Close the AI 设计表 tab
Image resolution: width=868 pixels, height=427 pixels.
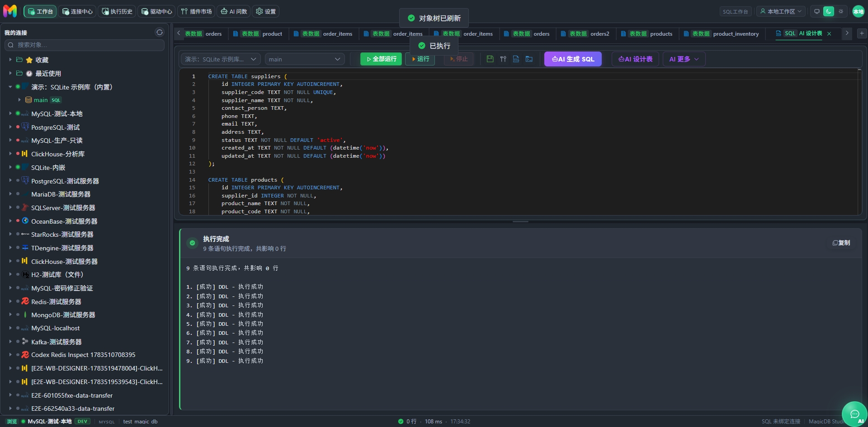tap(829, 33)
